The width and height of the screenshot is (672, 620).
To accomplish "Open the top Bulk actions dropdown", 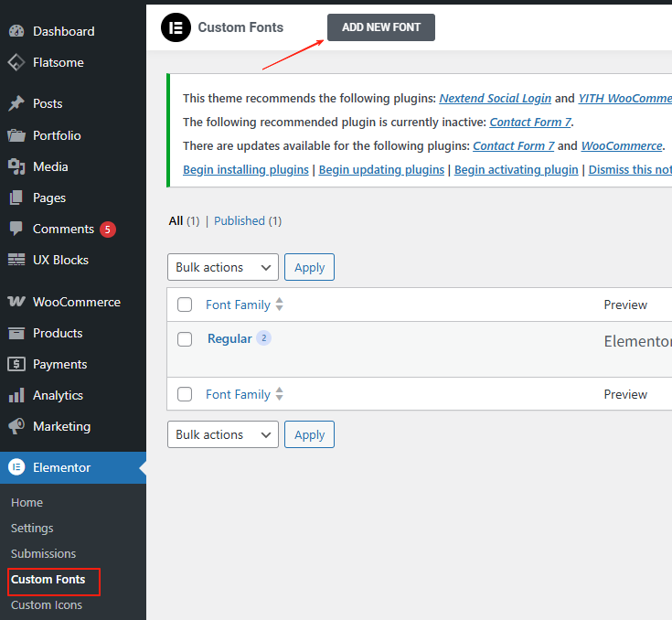I will coord(222,267).
